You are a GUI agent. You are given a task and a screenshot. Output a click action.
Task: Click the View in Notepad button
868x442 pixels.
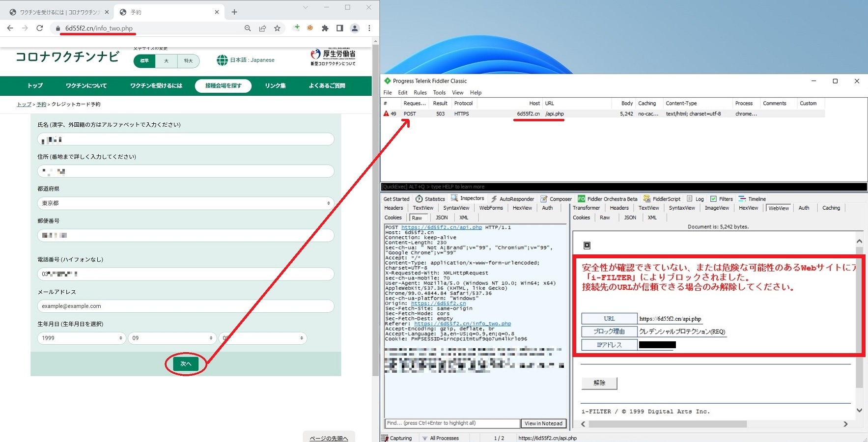[543, 423]
